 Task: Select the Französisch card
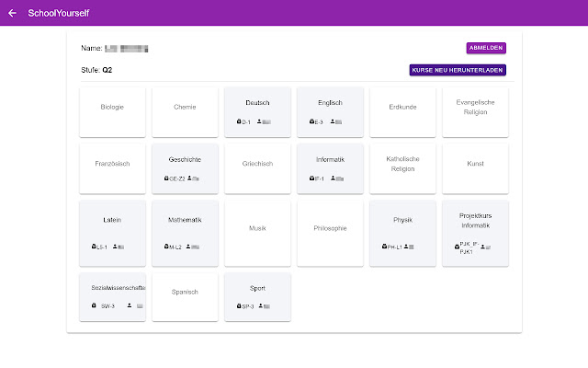112,168
